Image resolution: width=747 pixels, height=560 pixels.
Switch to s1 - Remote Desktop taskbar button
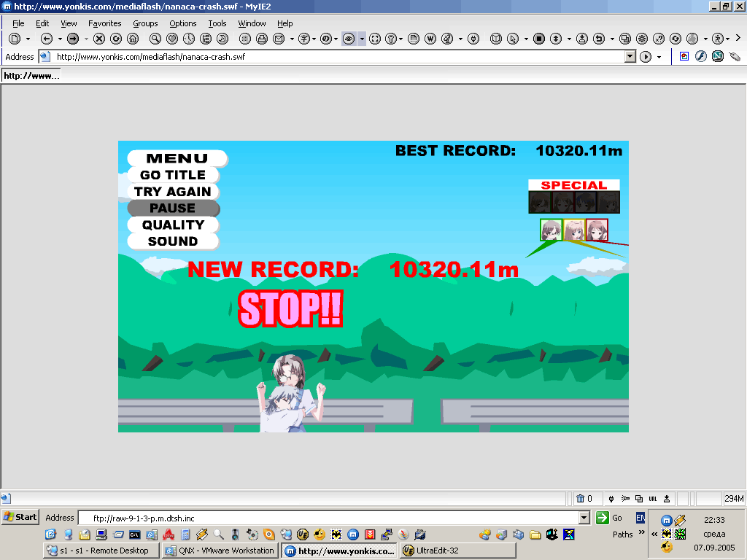click(101, 551)
